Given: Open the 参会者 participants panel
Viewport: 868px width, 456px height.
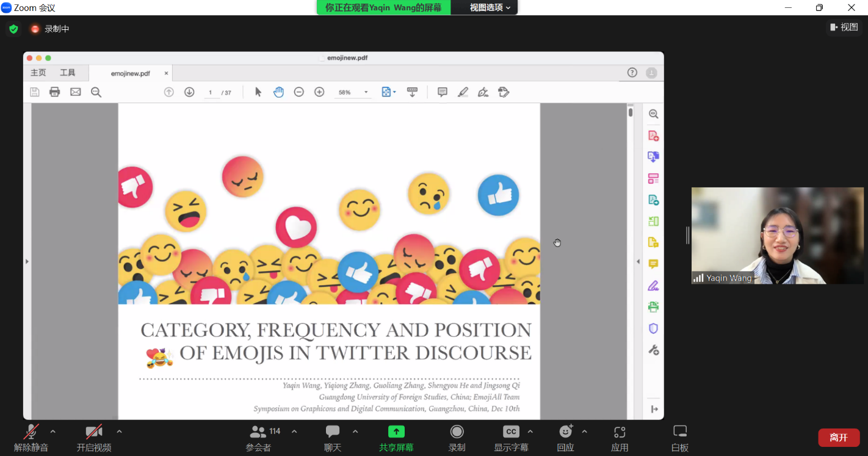Looking at the screenshot, I should click(x=259, y=438).
